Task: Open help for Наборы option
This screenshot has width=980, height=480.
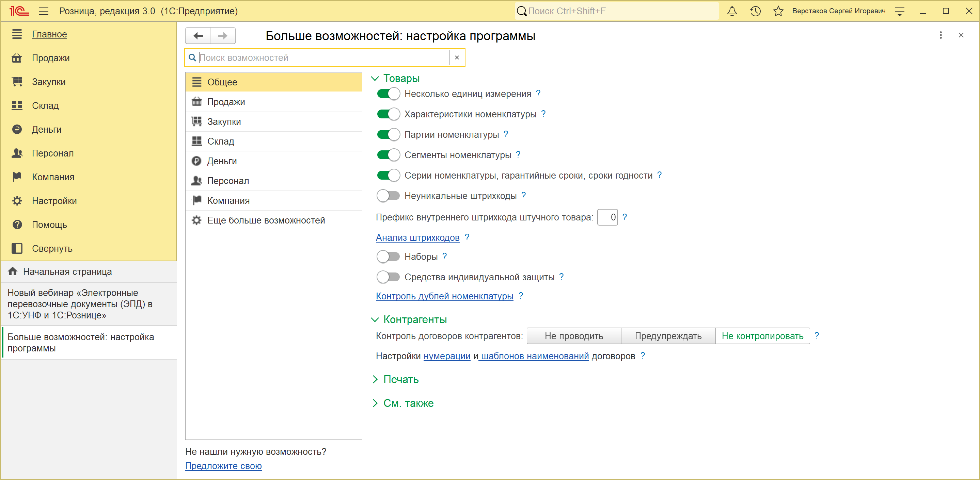Action: pyautogui.click(x=444, y=256)
